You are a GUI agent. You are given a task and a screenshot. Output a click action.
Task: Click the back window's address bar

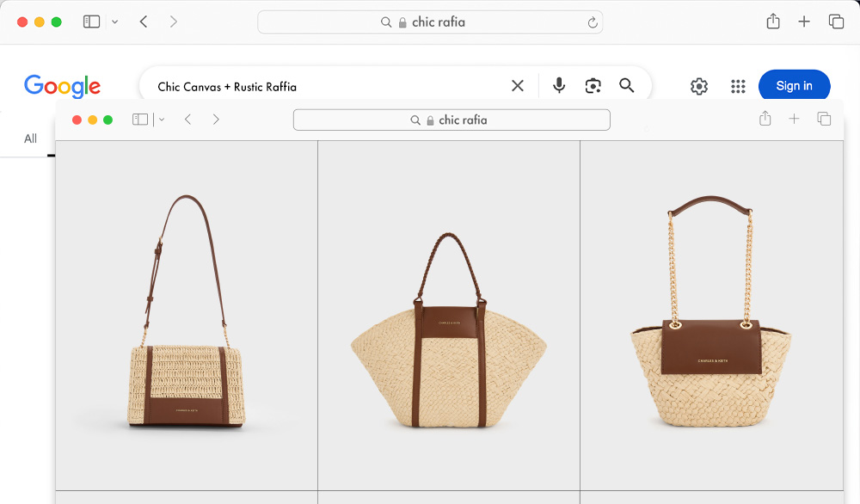(430, 22)
